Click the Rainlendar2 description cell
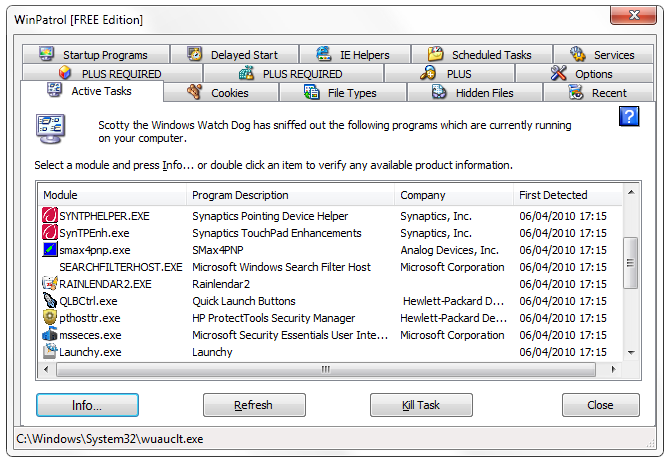This screenshot has width=670, height=461. (221, 284)
